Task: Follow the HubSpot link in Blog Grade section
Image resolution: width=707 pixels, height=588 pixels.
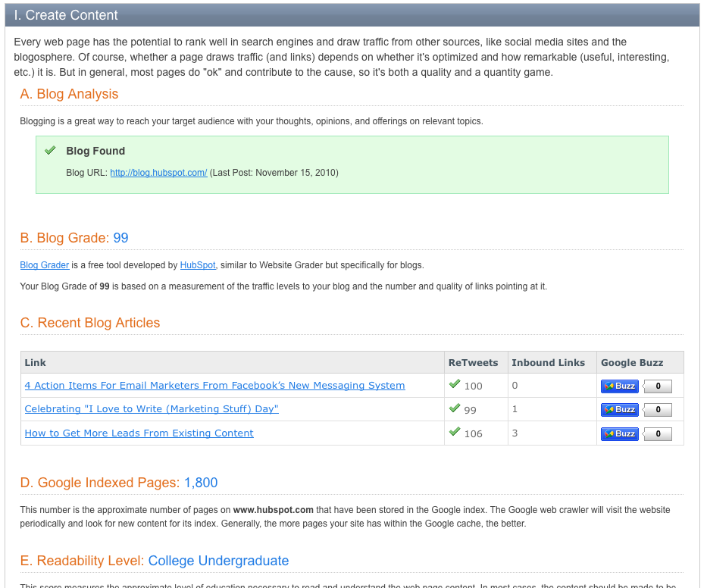Action: (x=198, y=265)
